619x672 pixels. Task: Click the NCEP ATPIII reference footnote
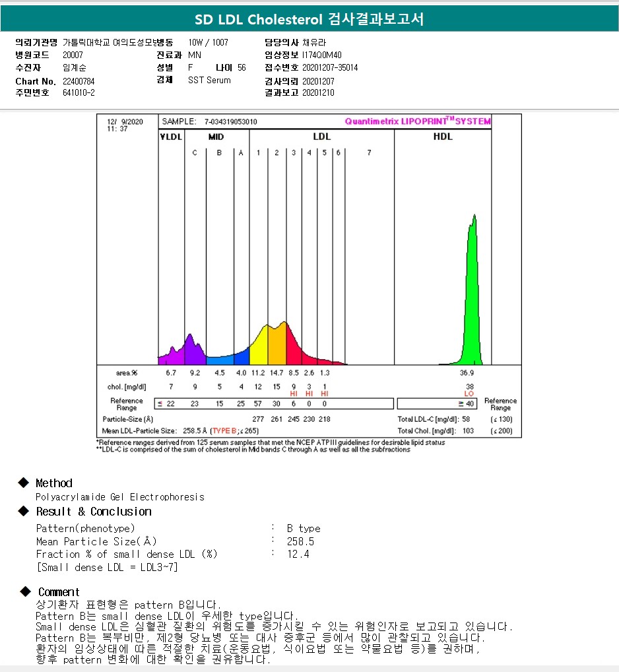tap(271, 442)
